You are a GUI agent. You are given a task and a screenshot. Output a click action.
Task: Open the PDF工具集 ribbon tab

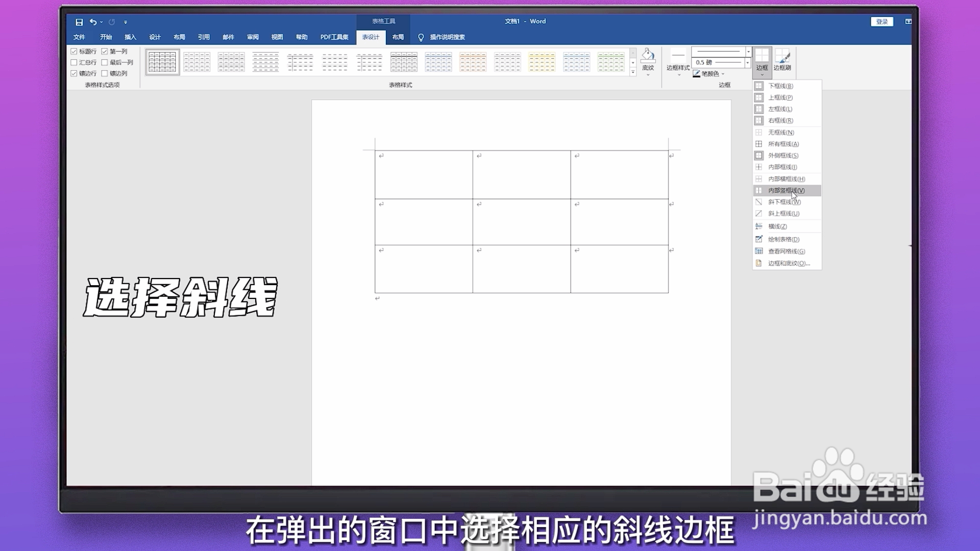334,37
